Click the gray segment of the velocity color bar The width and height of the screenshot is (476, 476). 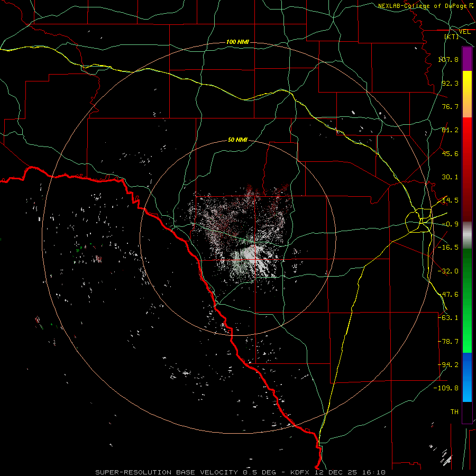pyautogui.click(x=467, y=235)
